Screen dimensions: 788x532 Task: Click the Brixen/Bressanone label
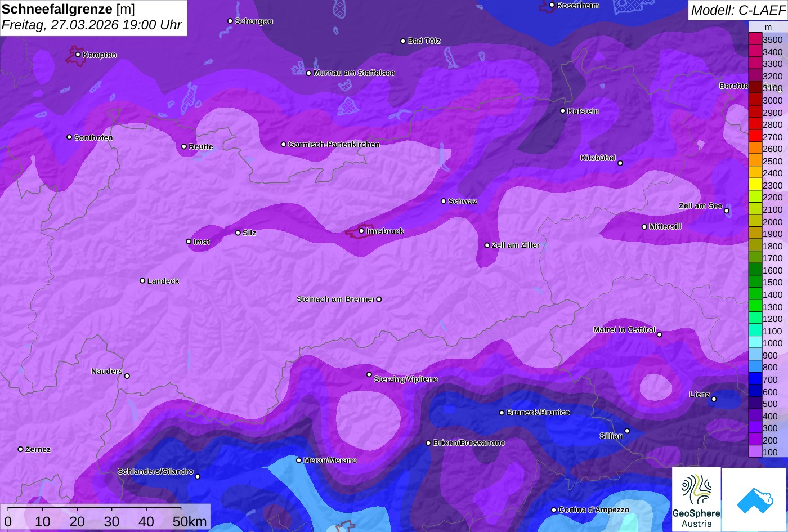click(x=469, y=442)
